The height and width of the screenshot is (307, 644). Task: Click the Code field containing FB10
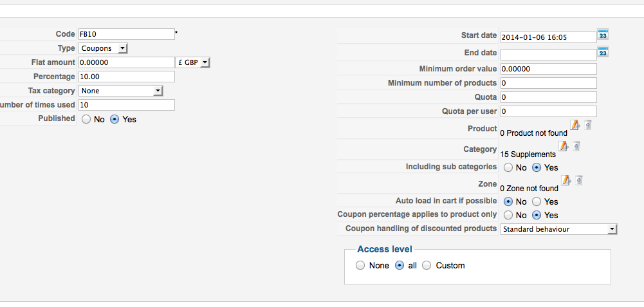click(126, 34)
